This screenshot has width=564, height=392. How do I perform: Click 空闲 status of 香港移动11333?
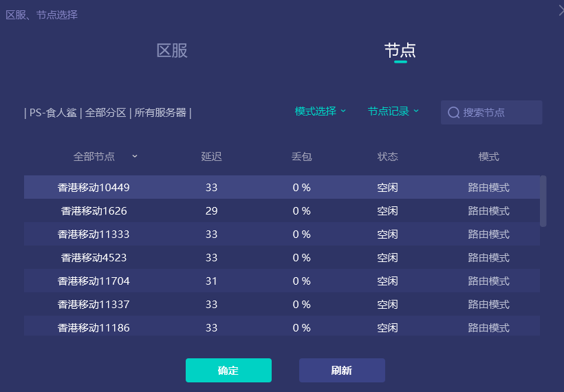tap(387, 234)
